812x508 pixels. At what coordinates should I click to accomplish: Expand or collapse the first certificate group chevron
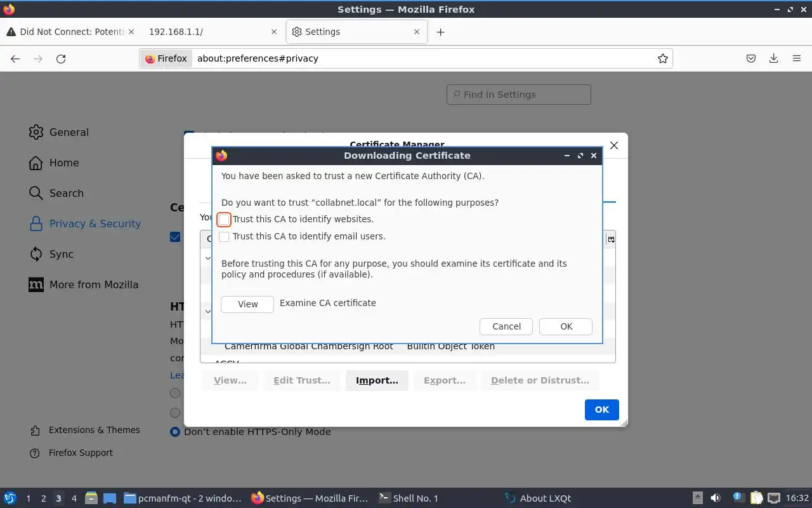207,258
